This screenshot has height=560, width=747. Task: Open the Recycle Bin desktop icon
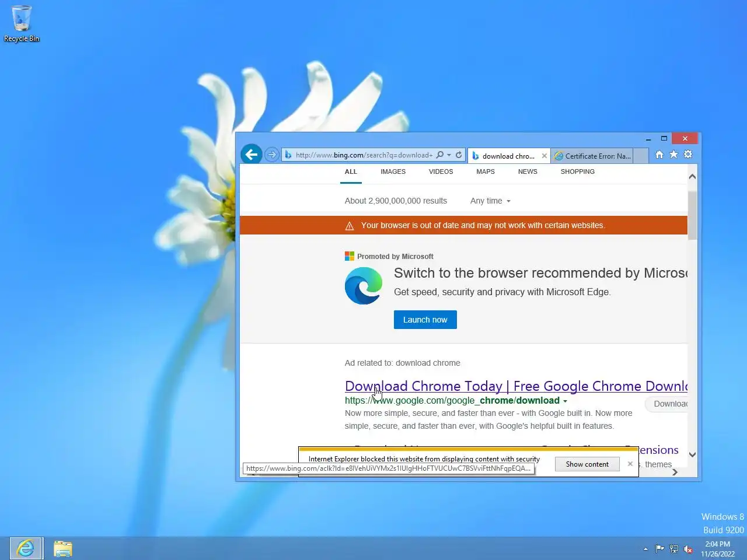22,24
